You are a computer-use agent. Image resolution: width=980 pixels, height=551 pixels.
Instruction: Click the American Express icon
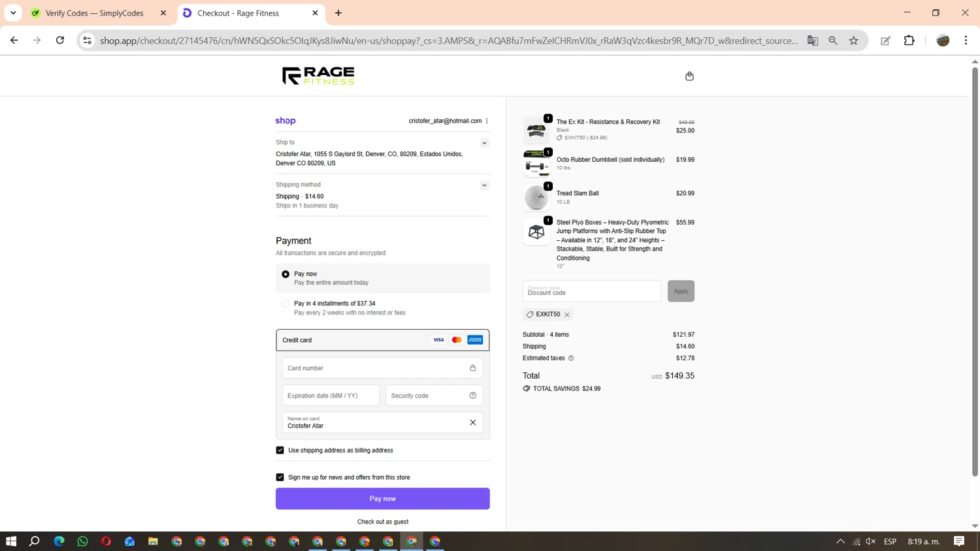point(475,340)
